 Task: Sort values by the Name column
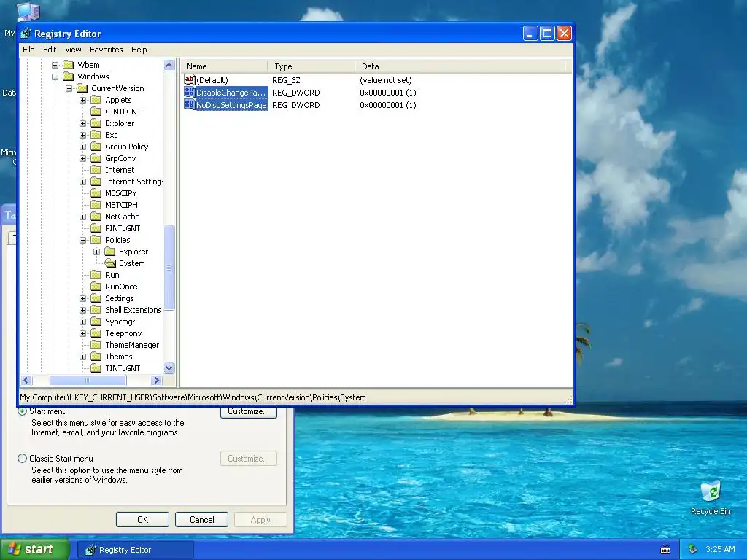pyautogui.click(x=224, y=66)
